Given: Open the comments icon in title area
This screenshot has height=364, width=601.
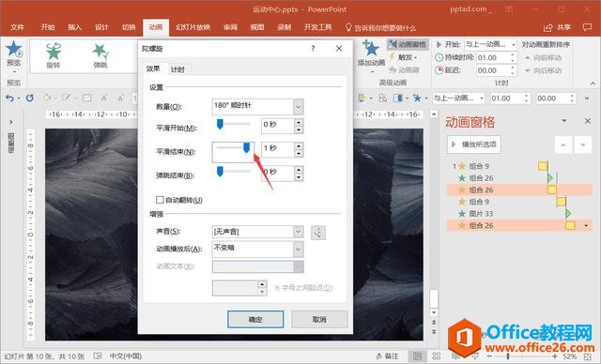Looking at the screenshot, I should tap(587, 27).
